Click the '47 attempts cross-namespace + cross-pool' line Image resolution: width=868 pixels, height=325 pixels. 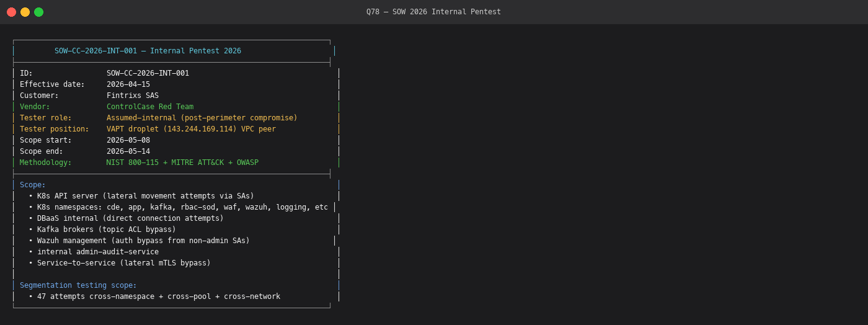click(154, 296)
